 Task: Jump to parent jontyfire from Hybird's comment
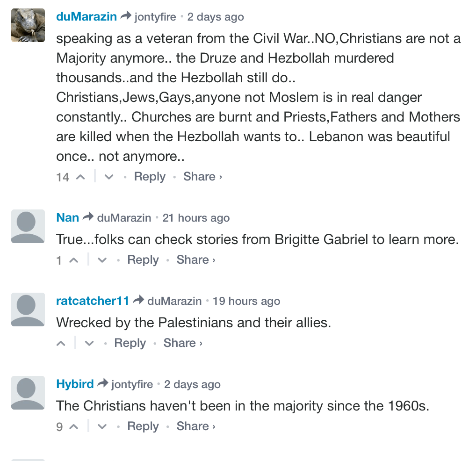click(132, 384)
